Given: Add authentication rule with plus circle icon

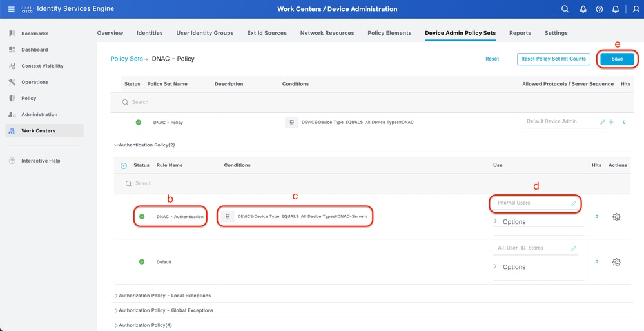Looking at the screenshot, I should click(124, 166).
